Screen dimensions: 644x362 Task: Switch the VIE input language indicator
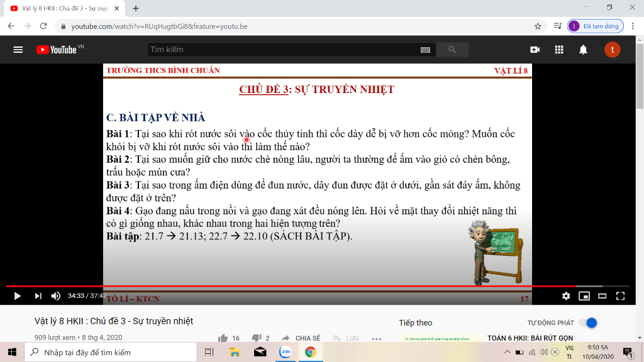click(x=569, y=352)
